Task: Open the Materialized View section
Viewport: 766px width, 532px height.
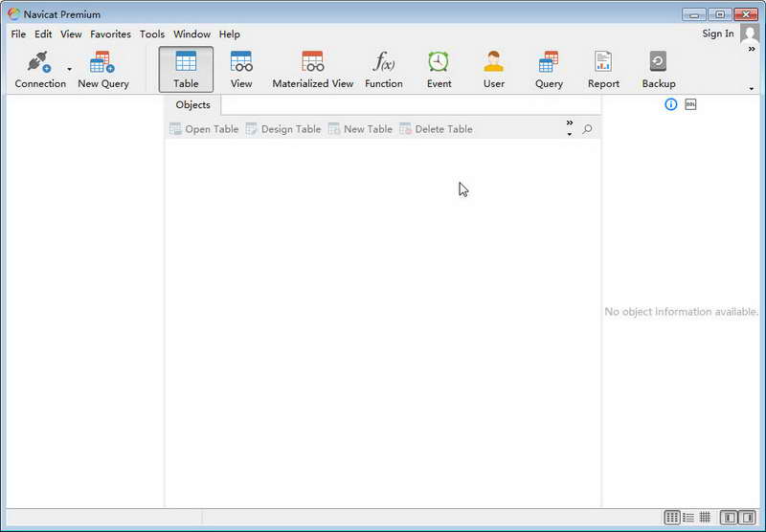Action: coord(313,69)
